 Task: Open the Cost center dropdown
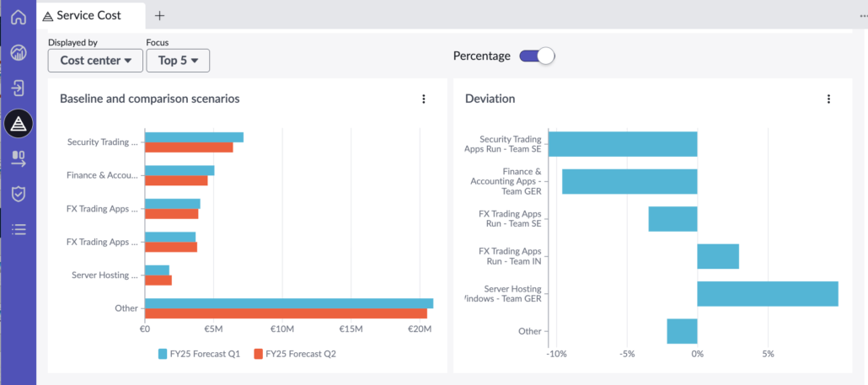click(95, 61)
